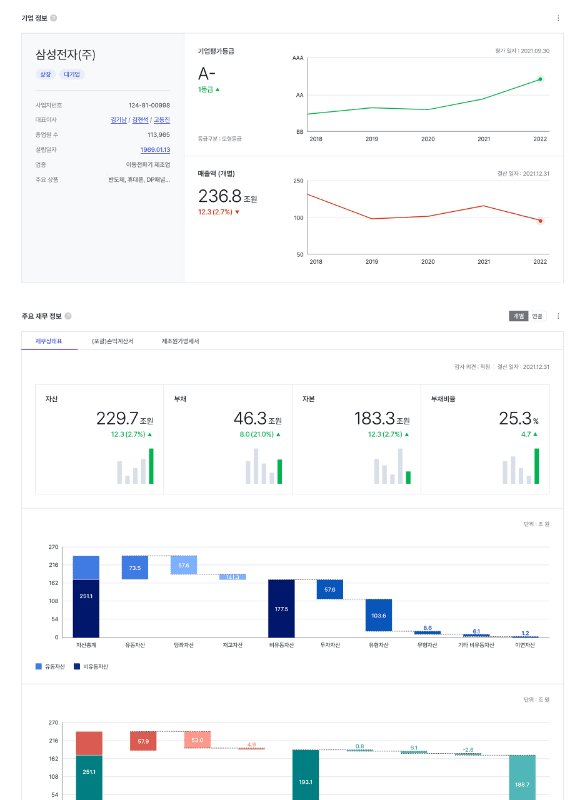Toggle 비유동자산 legend swatch below asset chart
This screenshot has height=800, width=585.
[77, 666]
